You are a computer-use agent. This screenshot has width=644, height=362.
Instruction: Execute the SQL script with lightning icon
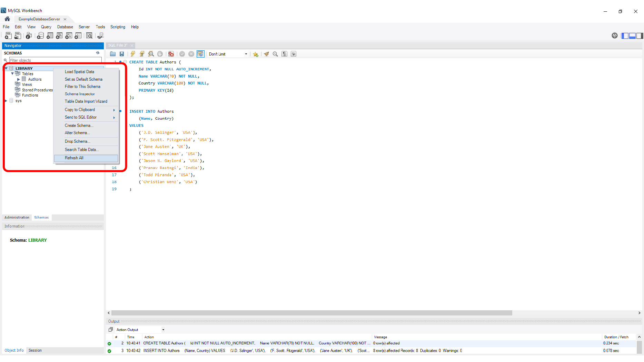(x=133, y=54)
